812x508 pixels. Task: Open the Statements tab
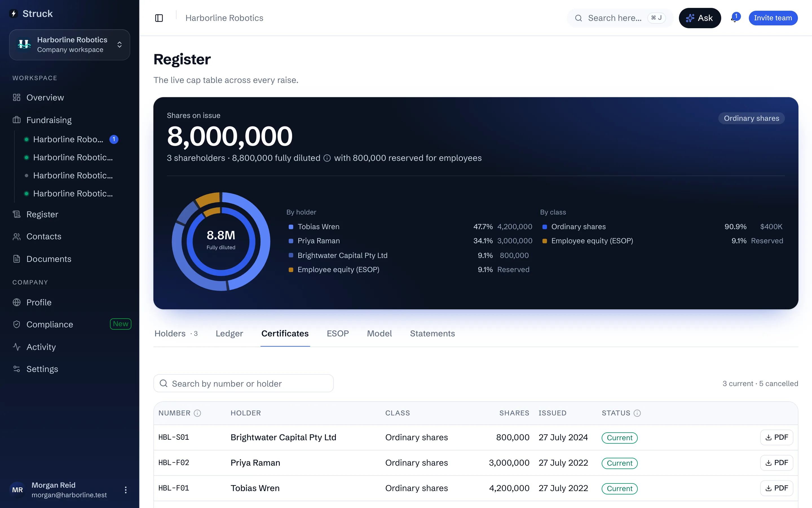pos(432,334)
